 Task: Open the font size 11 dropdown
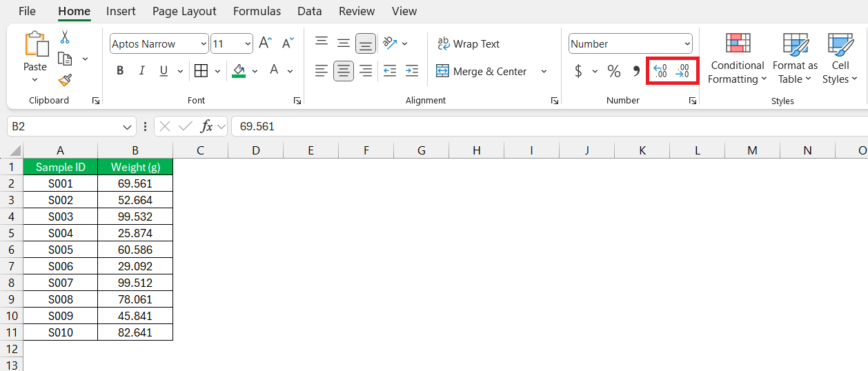pos(248,43)
